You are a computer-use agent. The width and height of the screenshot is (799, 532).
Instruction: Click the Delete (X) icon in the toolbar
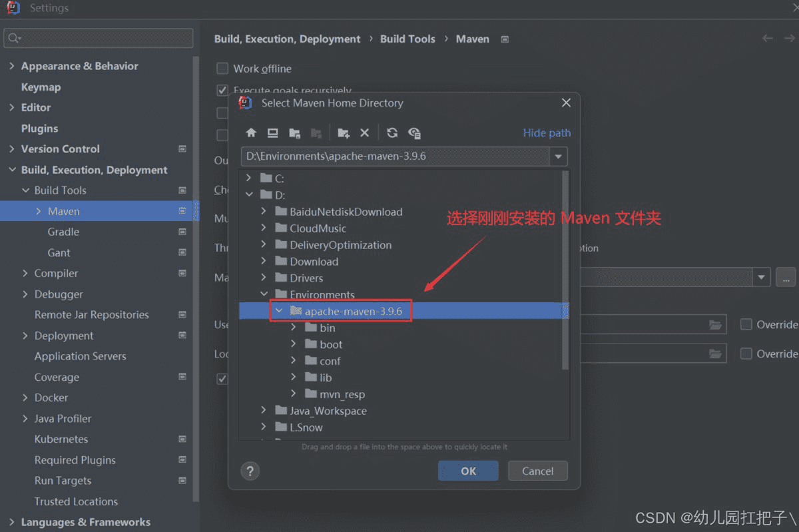tap(364, 133)
